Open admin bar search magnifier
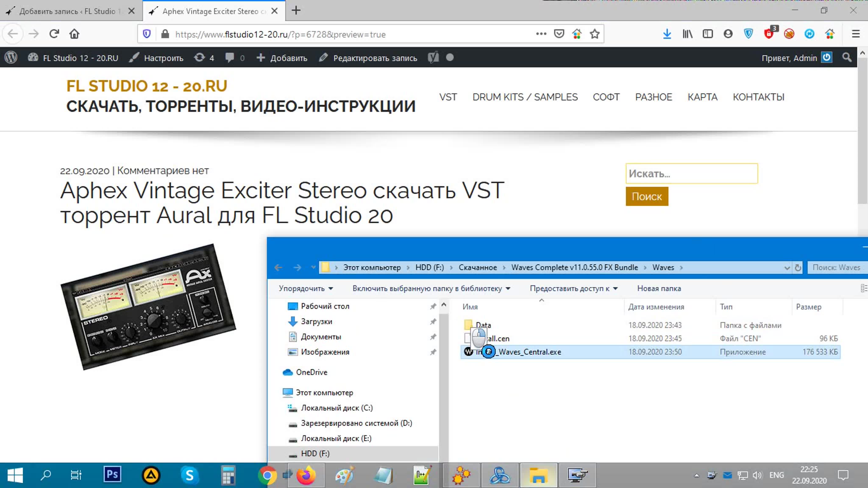The height and width of the screenshot is (488, 868). pos(847,57)
